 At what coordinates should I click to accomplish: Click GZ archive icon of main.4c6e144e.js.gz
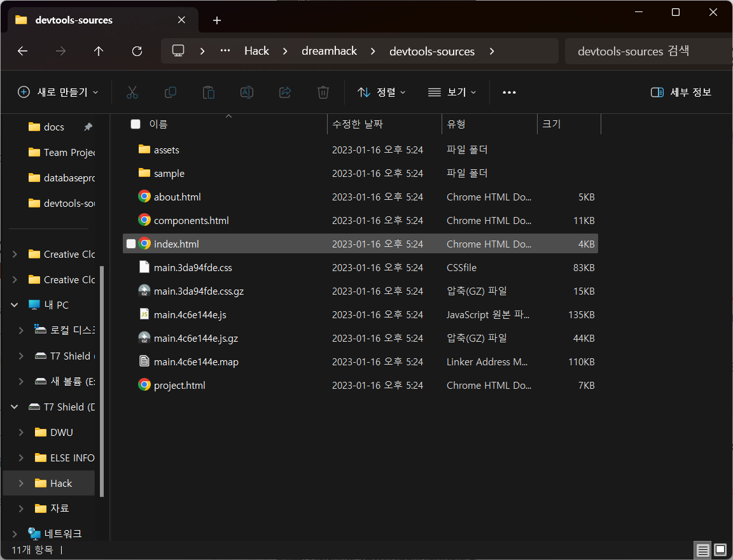tap(144, 337)
